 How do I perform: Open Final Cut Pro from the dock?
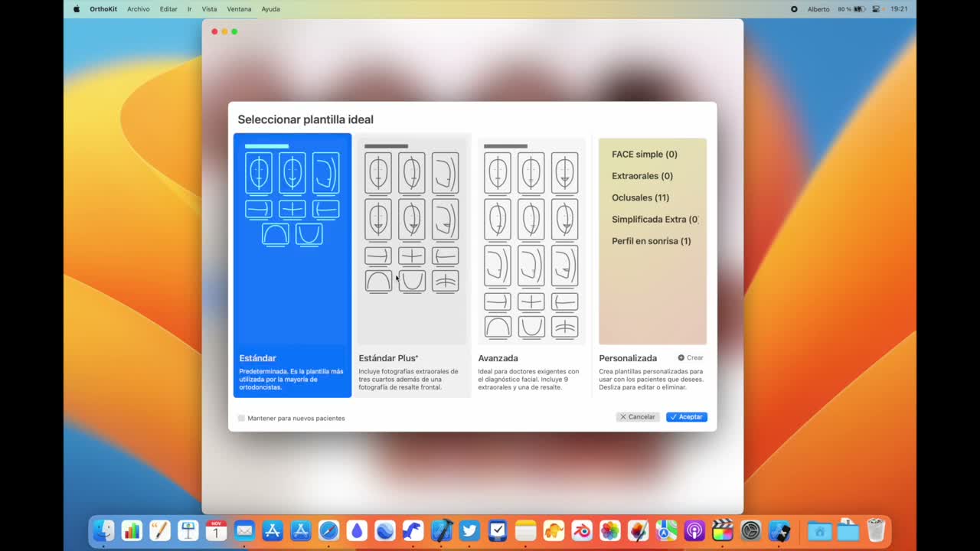coord(723,530)
